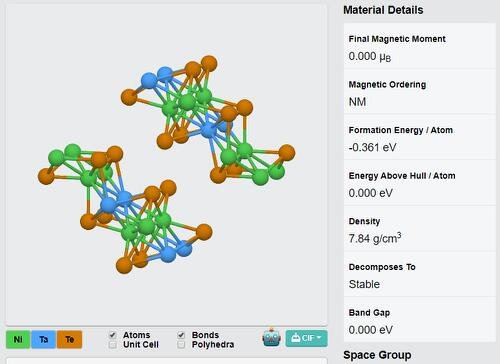Click the caret arrow on the CIF button
Screen dimensions: 500x364
319,338
